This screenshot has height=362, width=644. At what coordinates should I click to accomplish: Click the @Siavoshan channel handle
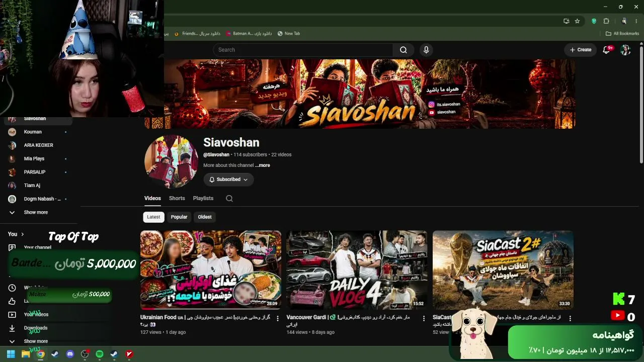pos(216,155)
